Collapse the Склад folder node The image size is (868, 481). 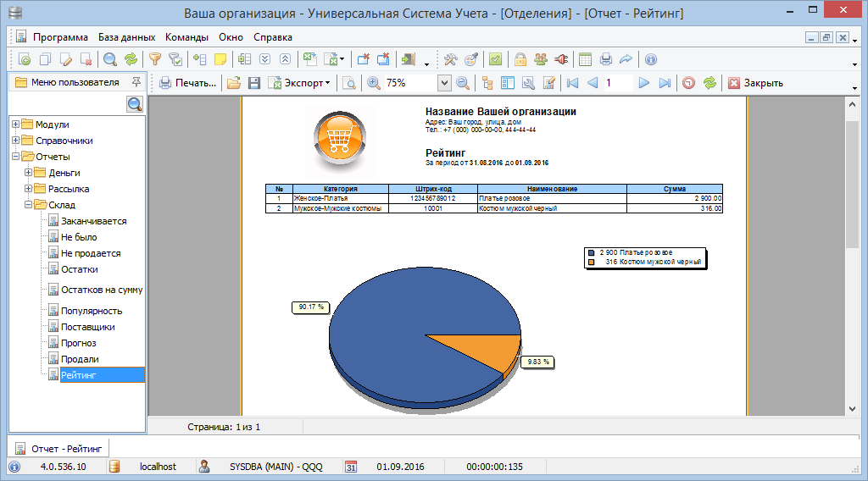(x=28, y=205)
